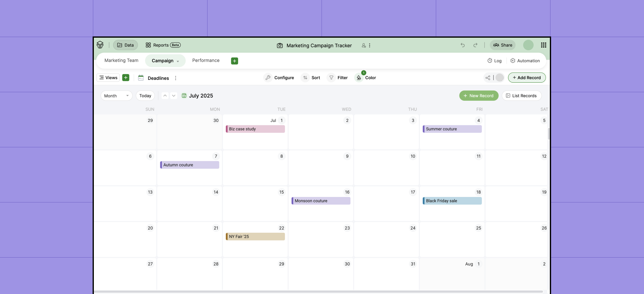
Task: Open the NY Fair '25 event
Action: (x=255, y=236)
